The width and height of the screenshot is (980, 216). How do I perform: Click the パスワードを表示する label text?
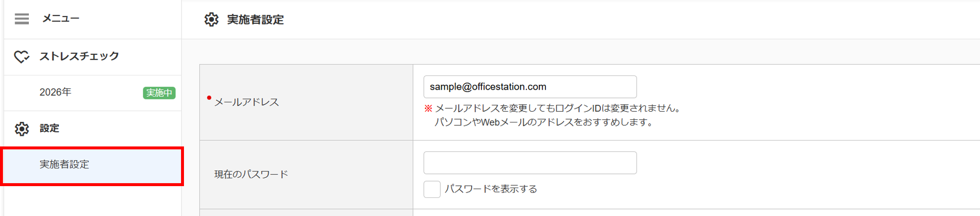(x=491, y=189)
